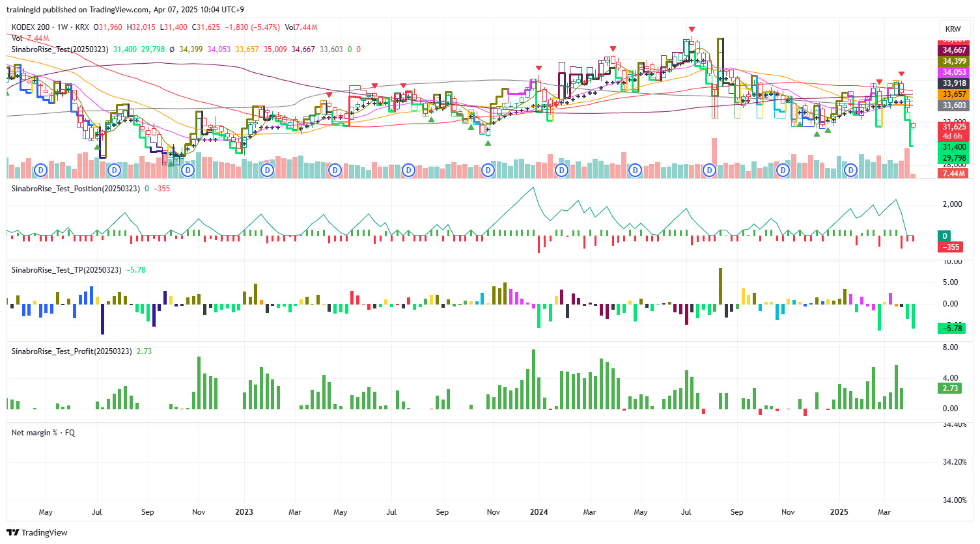This screenshot has height=544, width=980.
Task: Click the 2024 label on the time axis
Action: tap(539, 512)
